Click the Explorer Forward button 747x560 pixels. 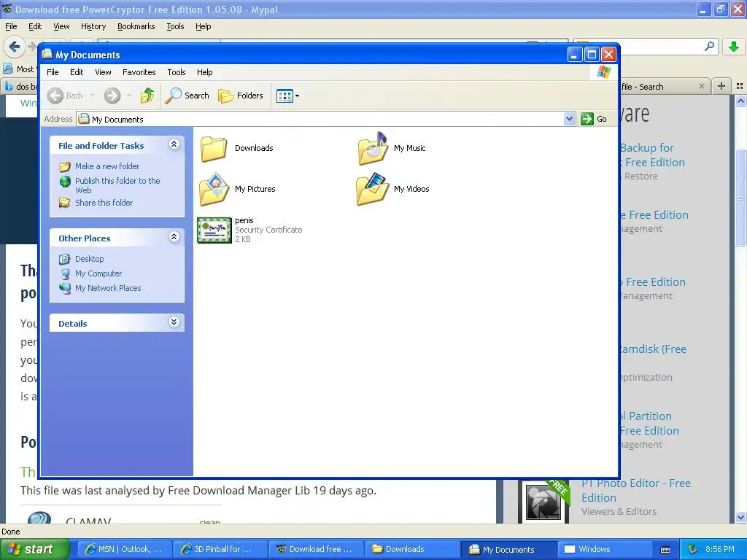click(112, 96)
